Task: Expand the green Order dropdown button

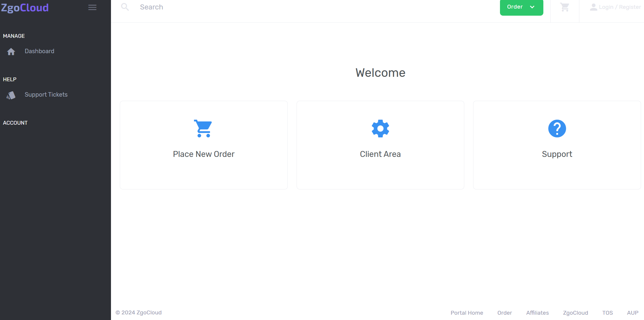Action: [515, 7]
